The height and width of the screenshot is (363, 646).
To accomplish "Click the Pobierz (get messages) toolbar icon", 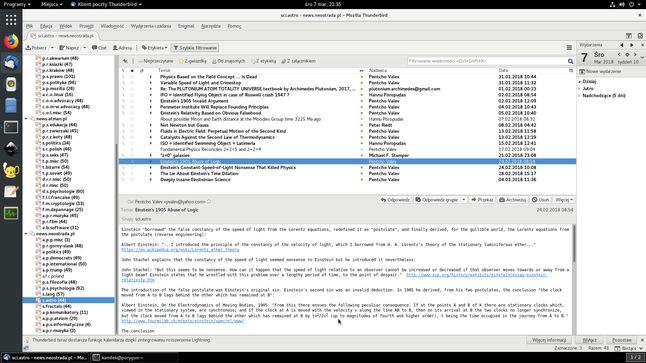I will (x=36, y=48).
